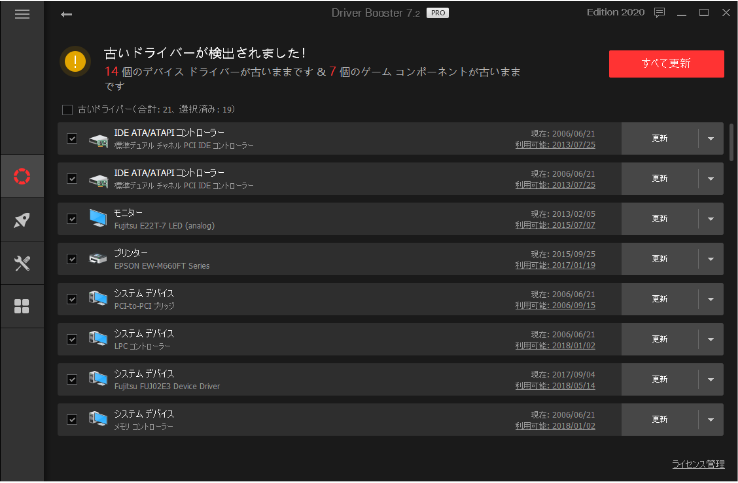
Task: Open the hamburger menu
Action: [x=22, y=14]
